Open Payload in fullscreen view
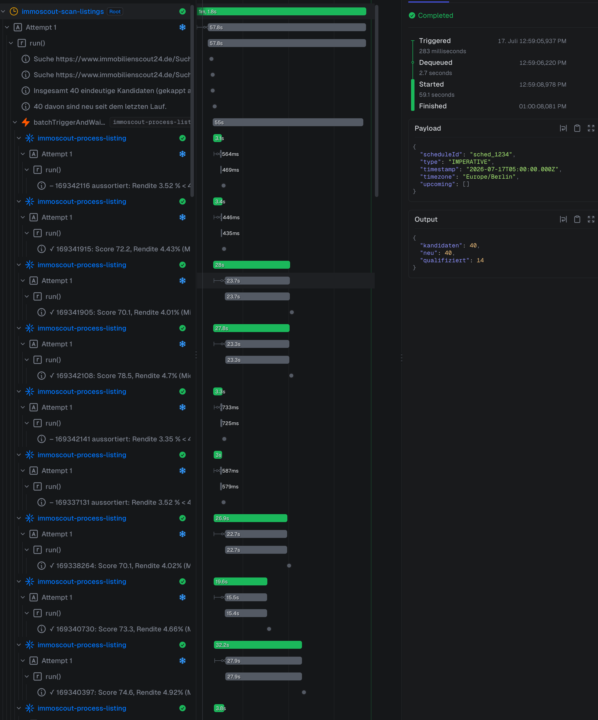 tap(591, 128)
